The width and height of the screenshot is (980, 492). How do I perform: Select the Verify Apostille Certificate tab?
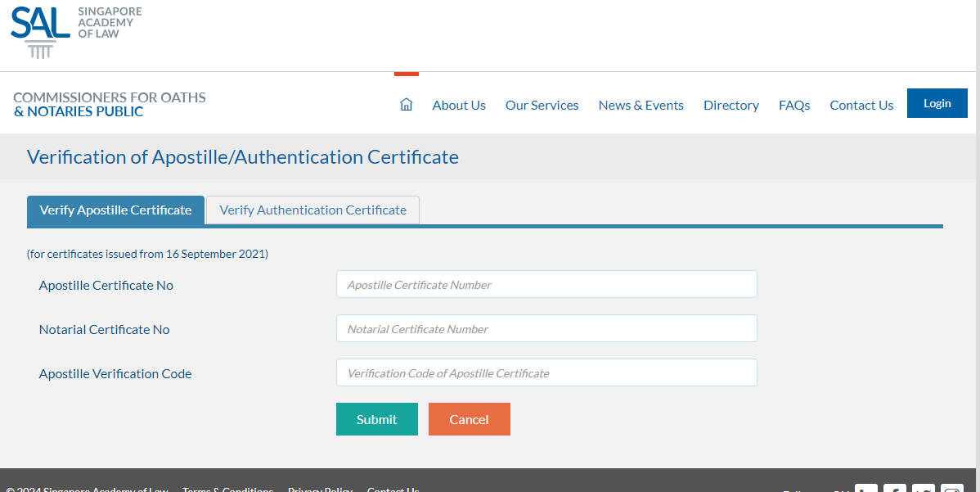click(x=115, y=210)
